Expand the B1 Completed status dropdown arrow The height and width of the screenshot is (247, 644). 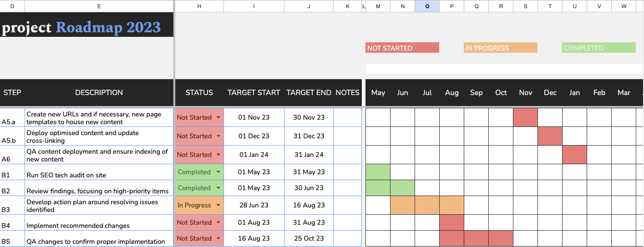[x=218, y=172]
